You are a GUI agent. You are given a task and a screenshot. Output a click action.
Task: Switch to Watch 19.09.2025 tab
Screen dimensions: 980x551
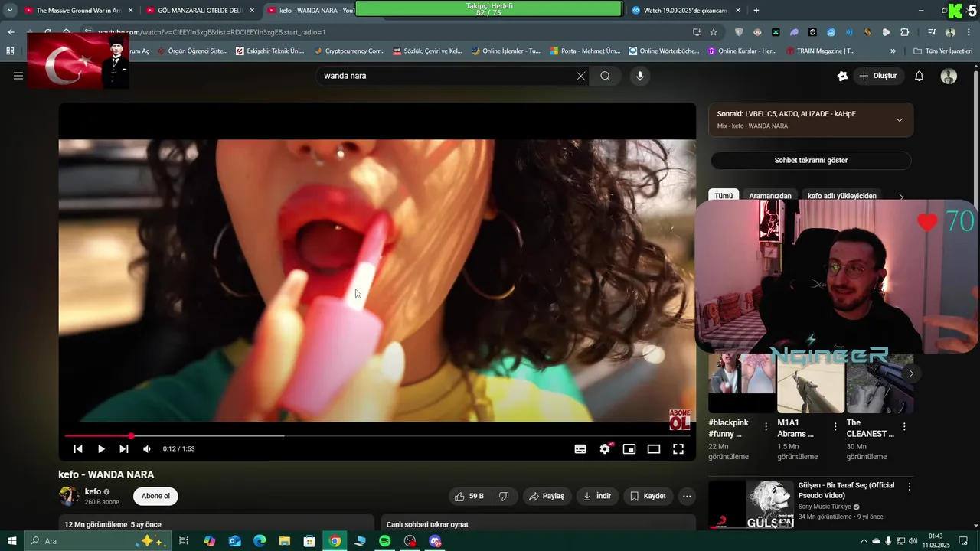click(x=685, y=11)
